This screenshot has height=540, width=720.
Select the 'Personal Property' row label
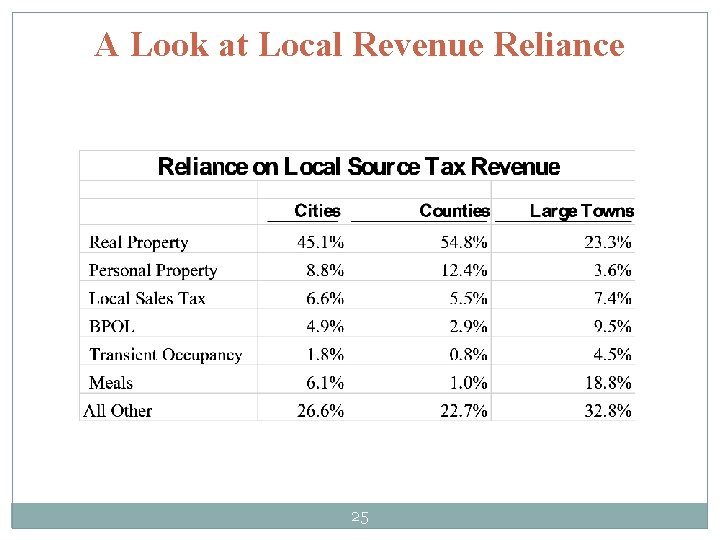(153, 270)
